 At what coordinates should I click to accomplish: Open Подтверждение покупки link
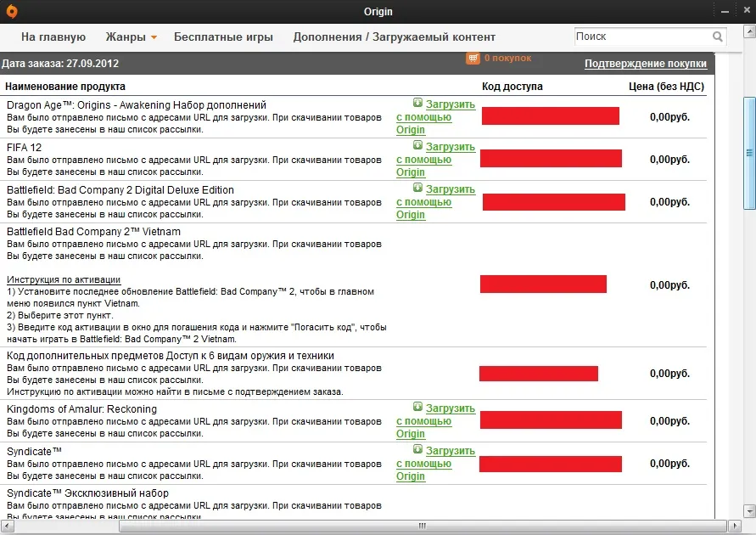(646, 64)
